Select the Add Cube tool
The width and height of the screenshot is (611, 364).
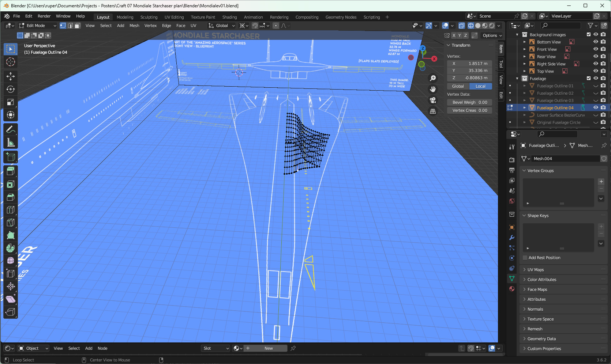tap(11, 157)
